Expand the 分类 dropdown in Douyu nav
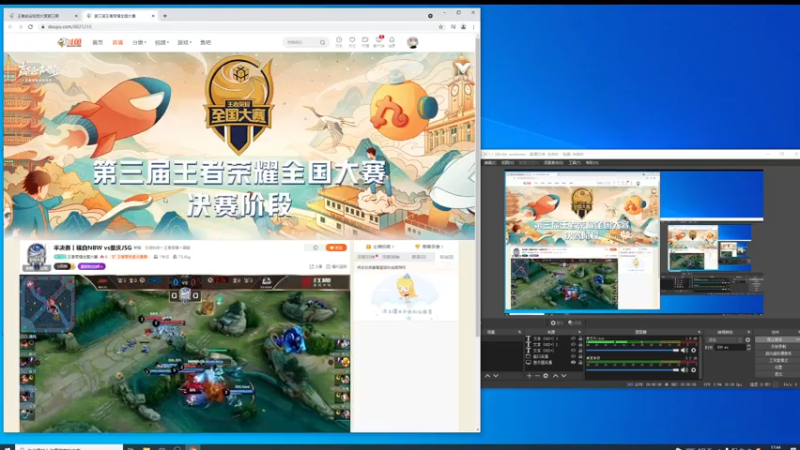The width and height of the screenshot is (800, 450). click(139, 42)
